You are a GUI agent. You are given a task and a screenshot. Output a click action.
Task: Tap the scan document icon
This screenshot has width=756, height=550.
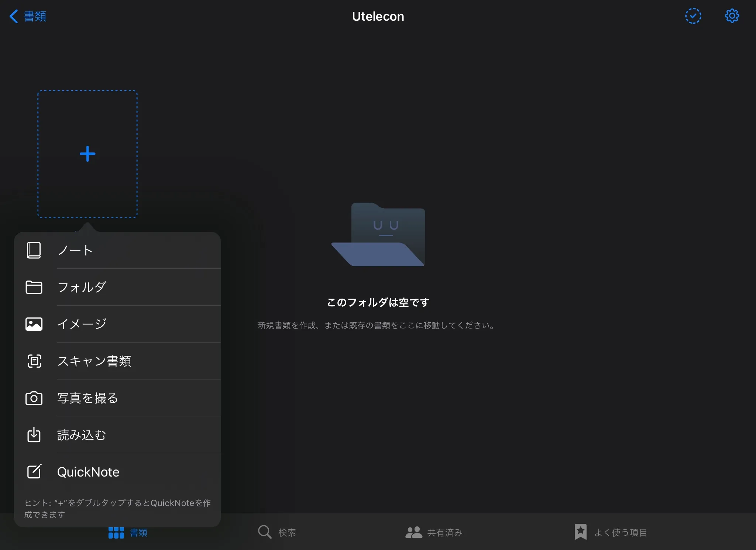click(34, 361)
